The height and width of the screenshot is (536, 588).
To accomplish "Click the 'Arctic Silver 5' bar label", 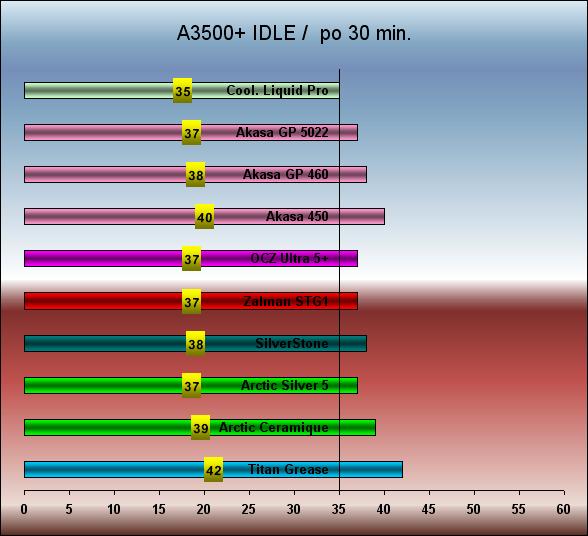I will pos(285,385).
